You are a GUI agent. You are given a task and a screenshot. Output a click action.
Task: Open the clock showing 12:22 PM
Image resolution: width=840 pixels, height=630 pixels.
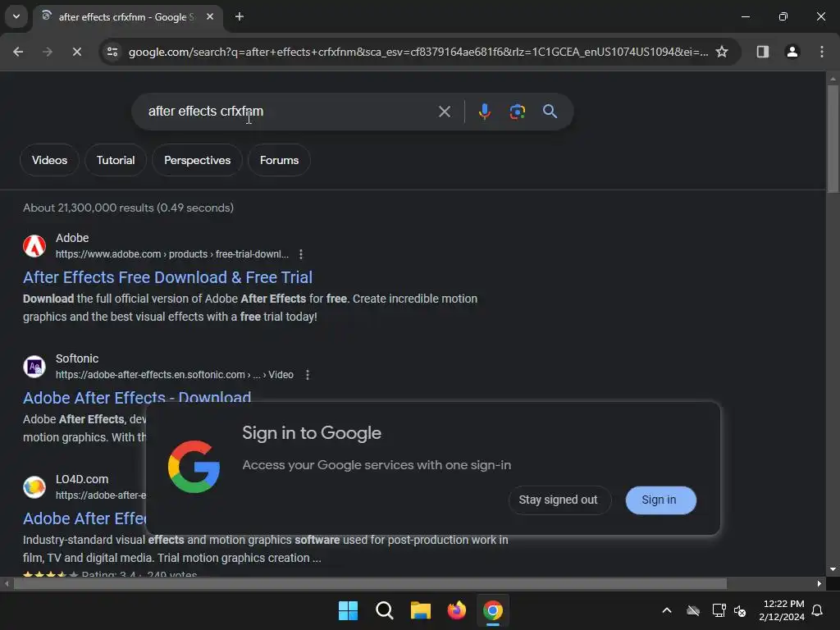pyautogui.click(x=782, y=610)
